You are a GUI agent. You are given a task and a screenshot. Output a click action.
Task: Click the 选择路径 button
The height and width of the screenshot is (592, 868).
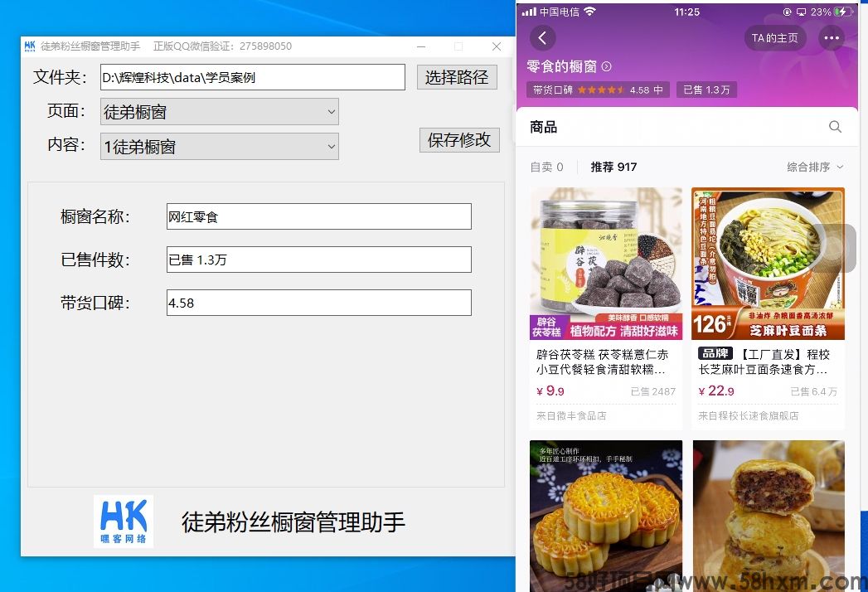tap(457, 77)
